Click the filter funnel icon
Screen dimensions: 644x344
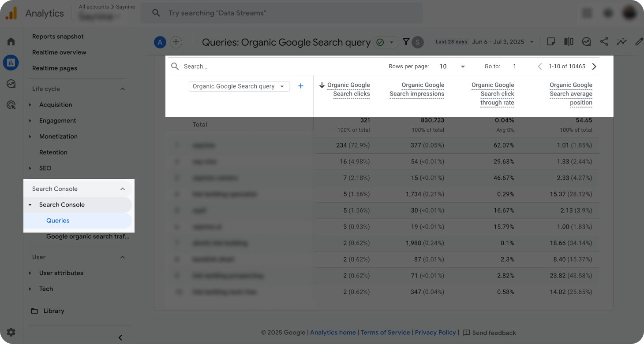click(x=406, y=42)
